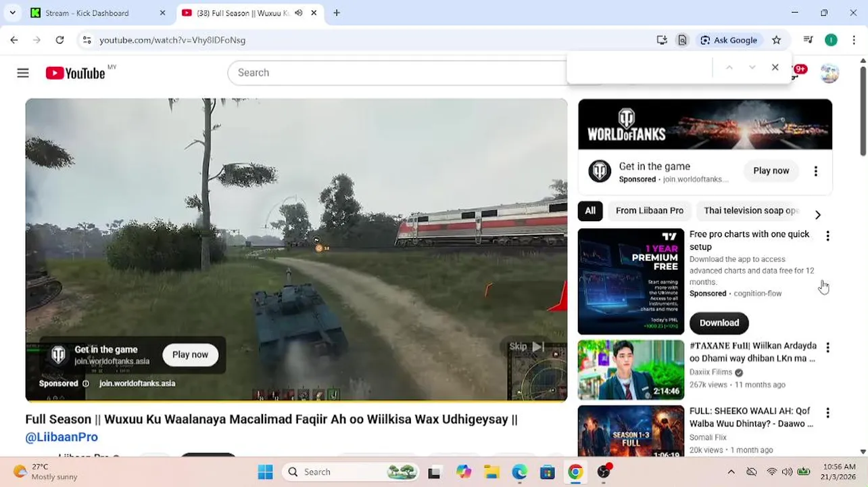
Task: Open more options for World of Tanks ad
Action: (816, 171)
